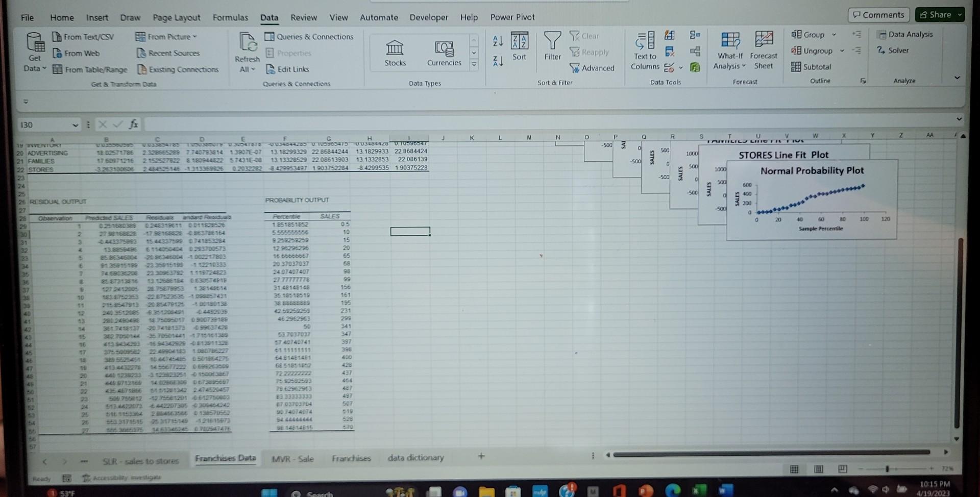
Task: Click the horizontal scrollbar
Action: (x=771, y=453)
